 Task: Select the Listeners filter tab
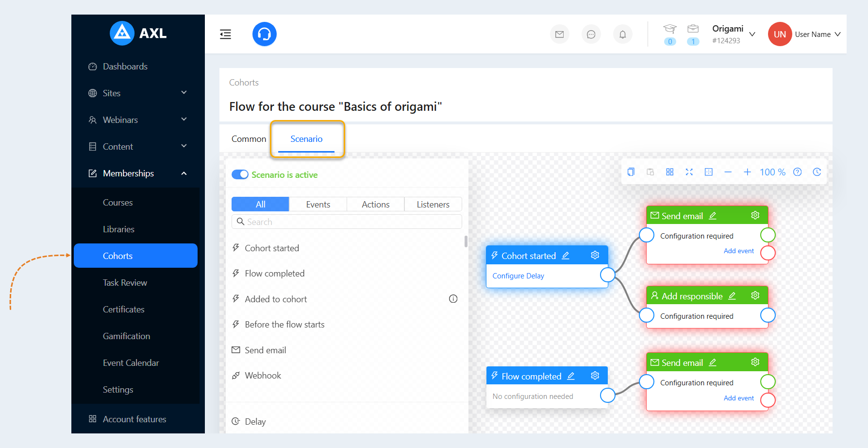433,205
